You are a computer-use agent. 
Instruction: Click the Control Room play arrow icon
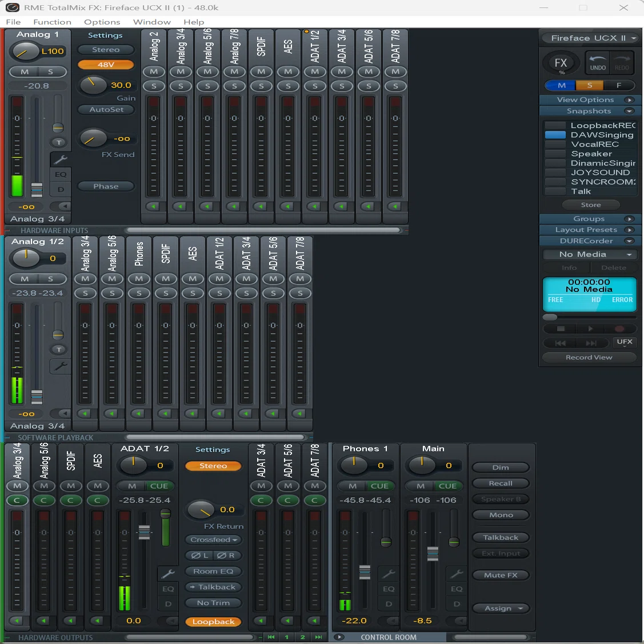(339, 637)
